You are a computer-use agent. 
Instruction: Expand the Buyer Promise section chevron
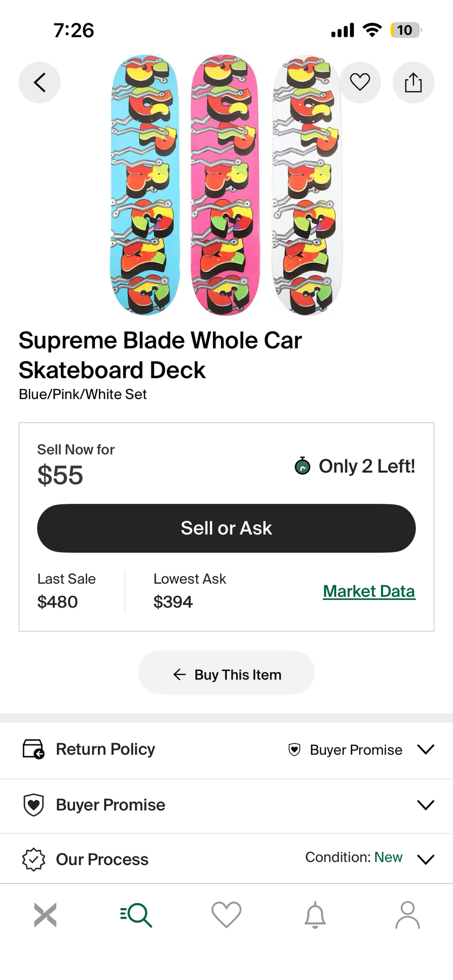tap(425, 805)
